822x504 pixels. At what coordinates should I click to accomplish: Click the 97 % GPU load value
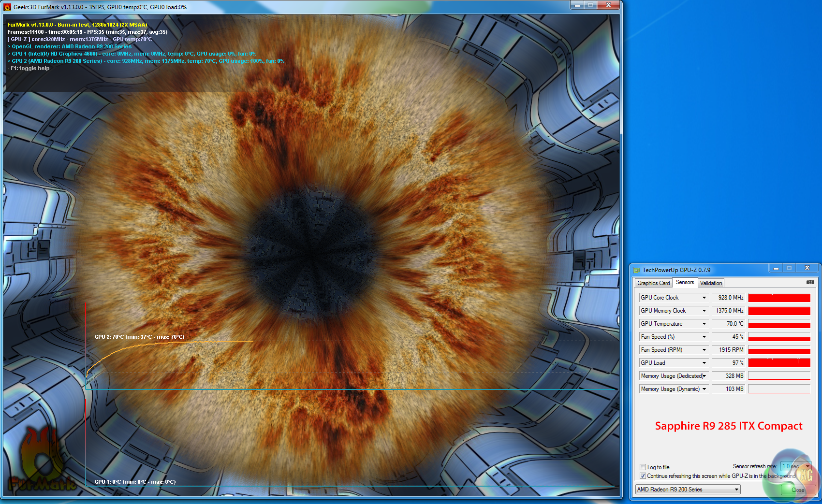[x=729, y=363]
